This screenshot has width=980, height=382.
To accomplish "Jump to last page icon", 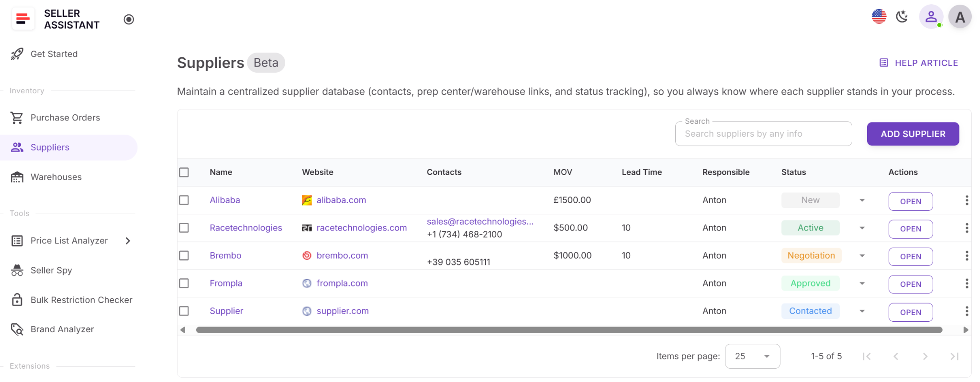I will (x=954, y=356).
